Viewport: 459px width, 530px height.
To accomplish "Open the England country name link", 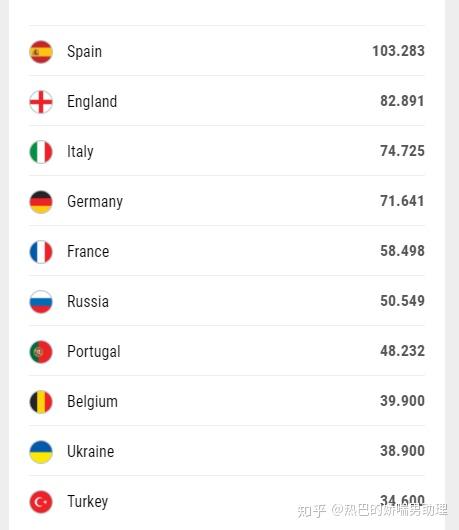I will pos(92,102).
